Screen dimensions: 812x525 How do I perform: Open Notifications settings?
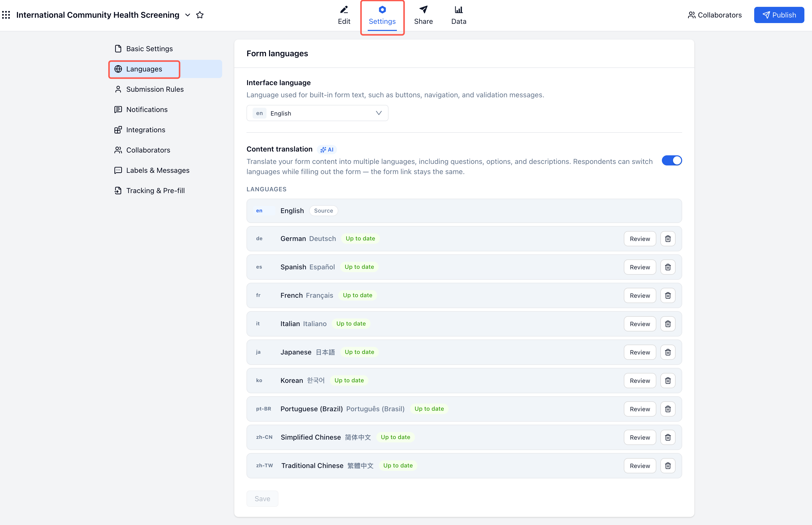(x=165, y=109)
